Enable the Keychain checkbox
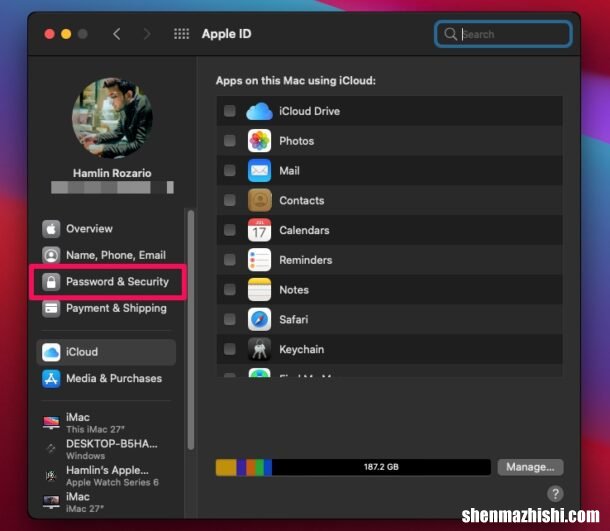This screenshot has width=610, height=531. (230, 349)
